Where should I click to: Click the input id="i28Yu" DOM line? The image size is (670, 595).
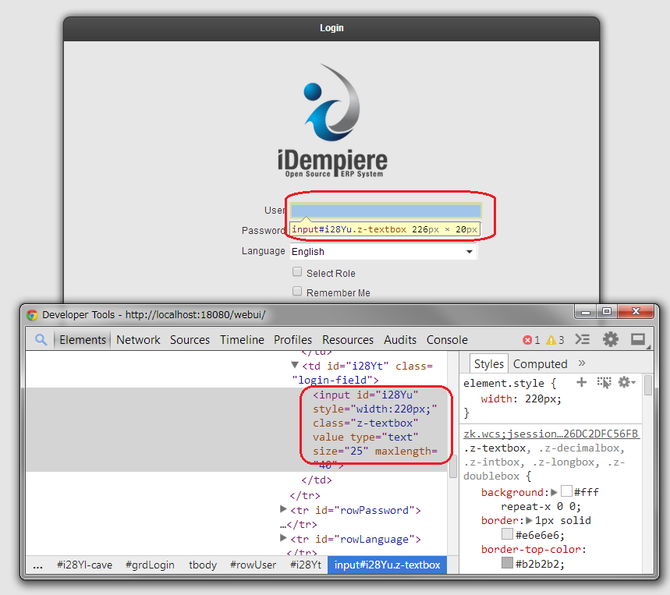[365, 395]
